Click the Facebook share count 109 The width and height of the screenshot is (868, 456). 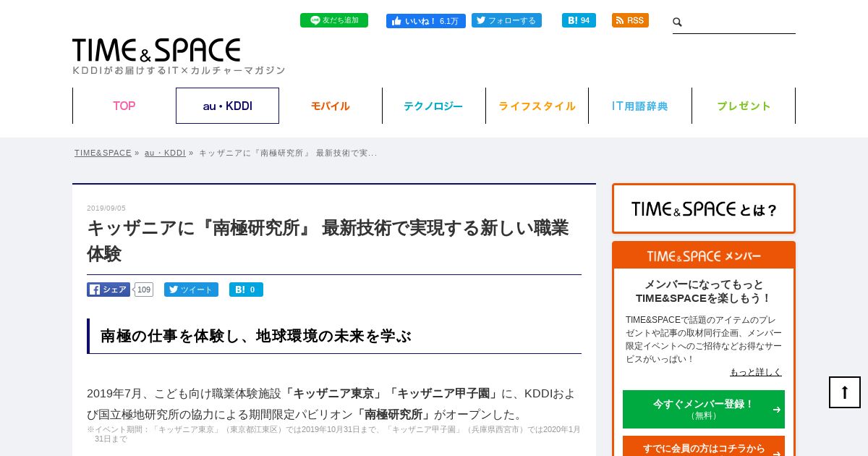point(144,290)
